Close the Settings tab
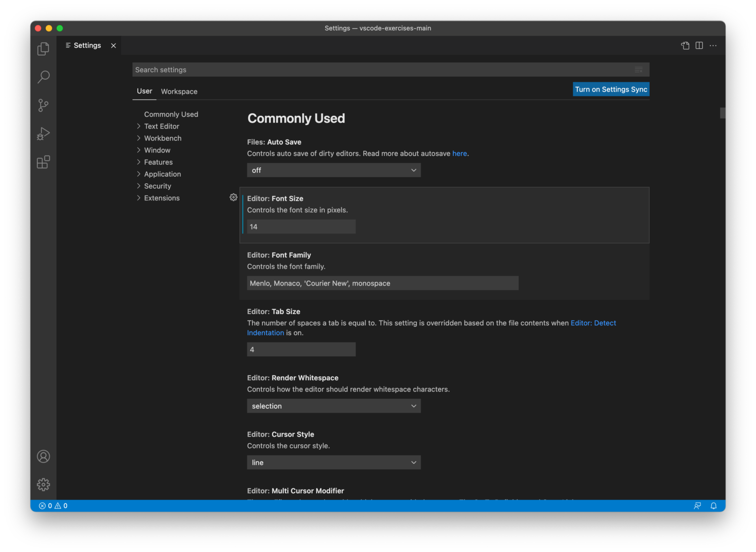756x552 pixels. click(x=113, y=45)
